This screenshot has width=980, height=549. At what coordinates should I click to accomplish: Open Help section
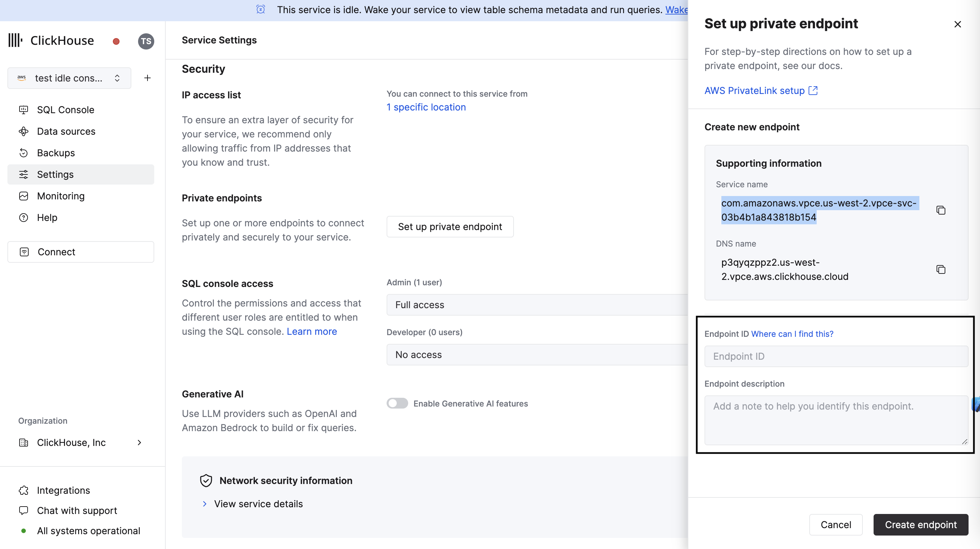(46, 217)
